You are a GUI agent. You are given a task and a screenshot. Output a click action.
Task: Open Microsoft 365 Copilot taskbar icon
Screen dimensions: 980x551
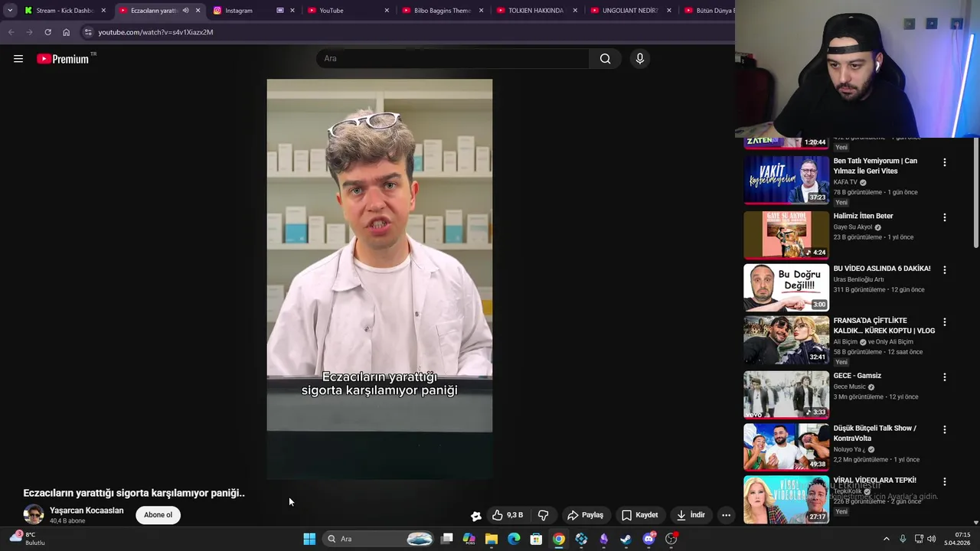pyautogui.click(x=469, y=539)
